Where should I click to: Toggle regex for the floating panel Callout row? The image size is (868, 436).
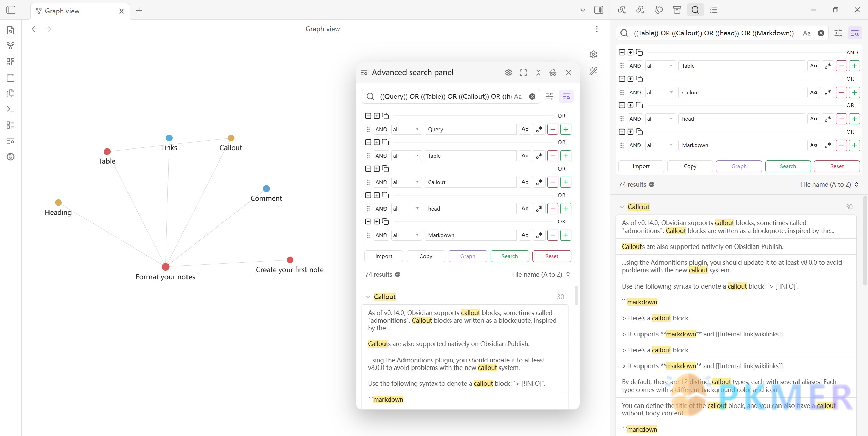(x=539, y=182)
